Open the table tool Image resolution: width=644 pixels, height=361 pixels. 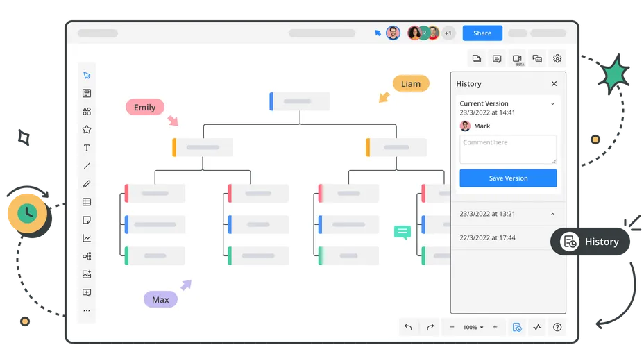point(87,202)
